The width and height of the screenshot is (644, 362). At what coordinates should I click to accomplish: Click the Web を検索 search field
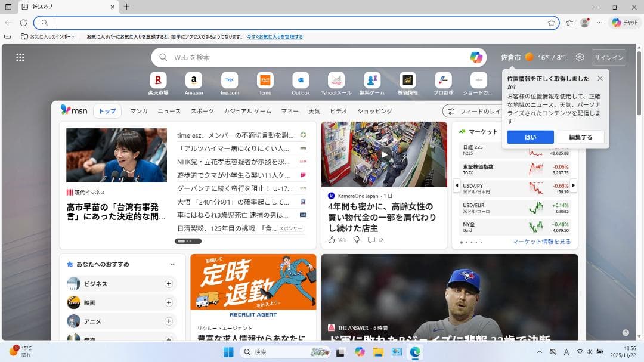pyautogui.click(x=316, y=57)
